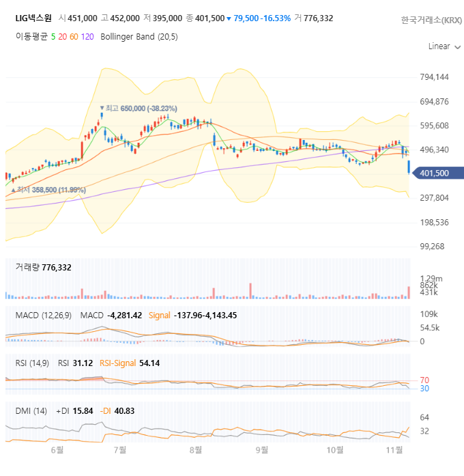
Task: Click the latest blue candlestick on chart
Action: [409, 167]
